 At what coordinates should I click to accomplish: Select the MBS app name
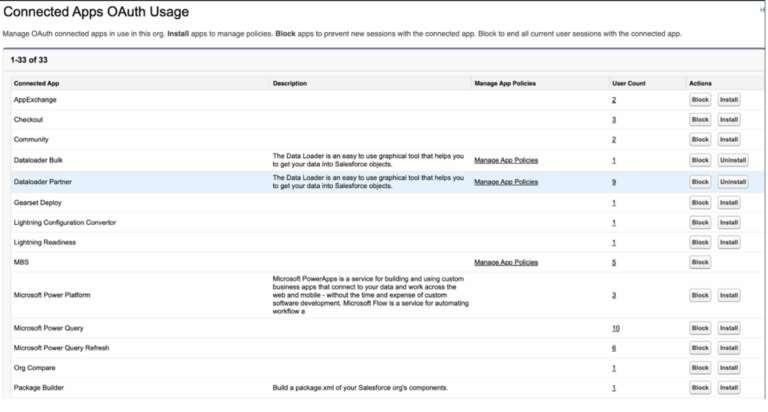click(x=21, y=262)
